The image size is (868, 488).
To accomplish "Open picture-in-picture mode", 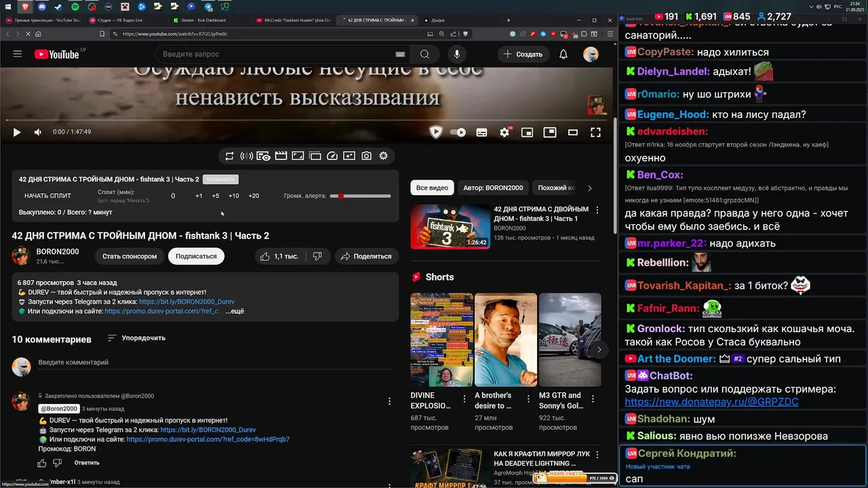I will [x=550, y=132].
